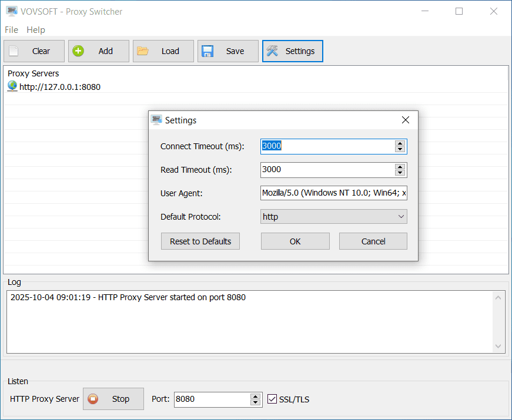
Task: Click the Save floppy disk icon
Action: 207,51
